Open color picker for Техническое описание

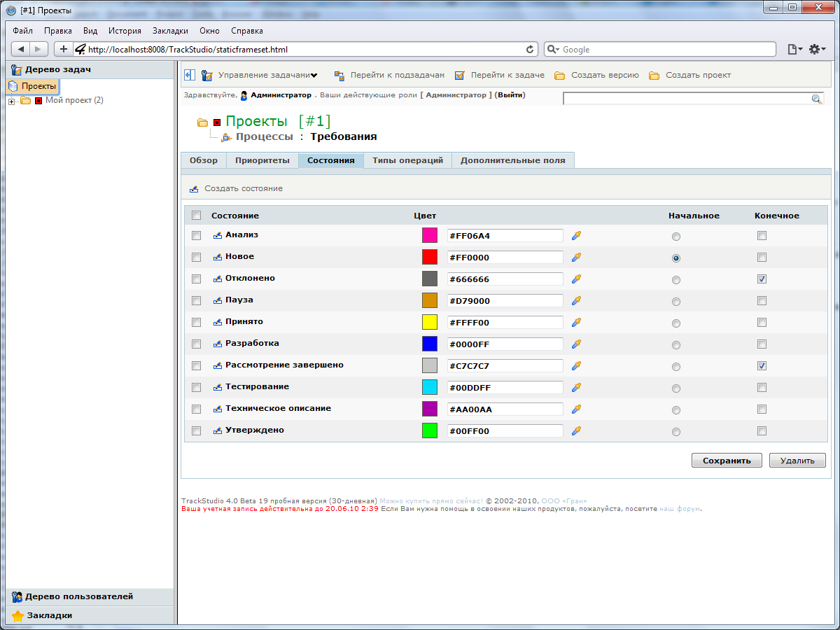pyautogui.click(x=576, y=409)
